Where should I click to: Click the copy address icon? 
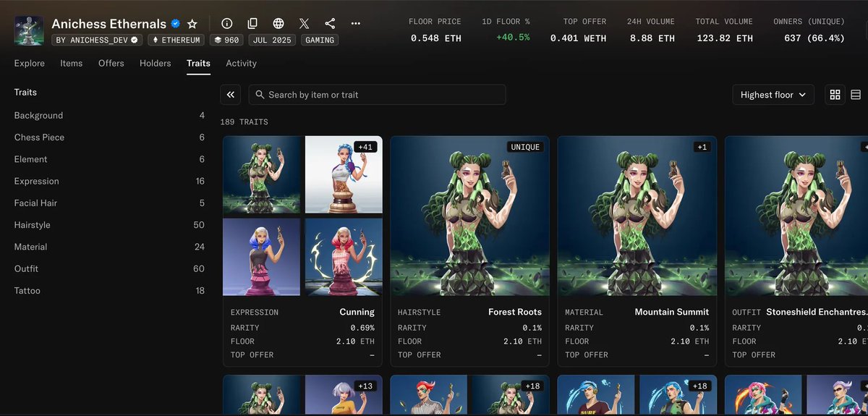point(252,24)
